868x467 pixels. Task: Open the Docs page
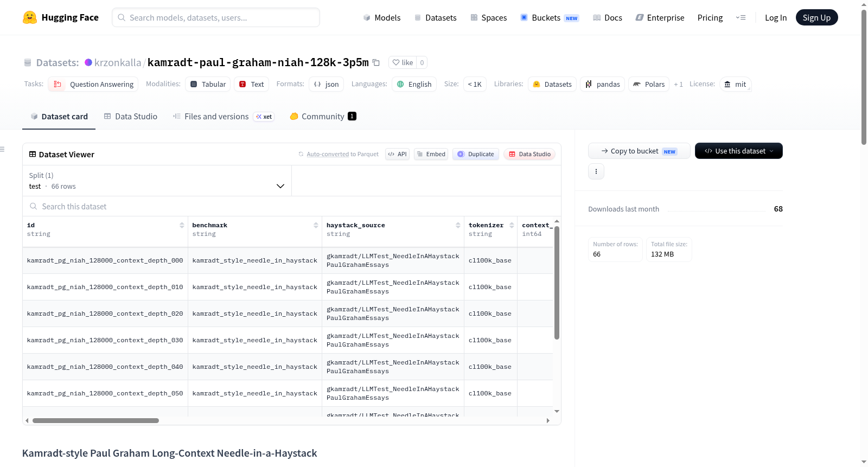tap(608, 17)
